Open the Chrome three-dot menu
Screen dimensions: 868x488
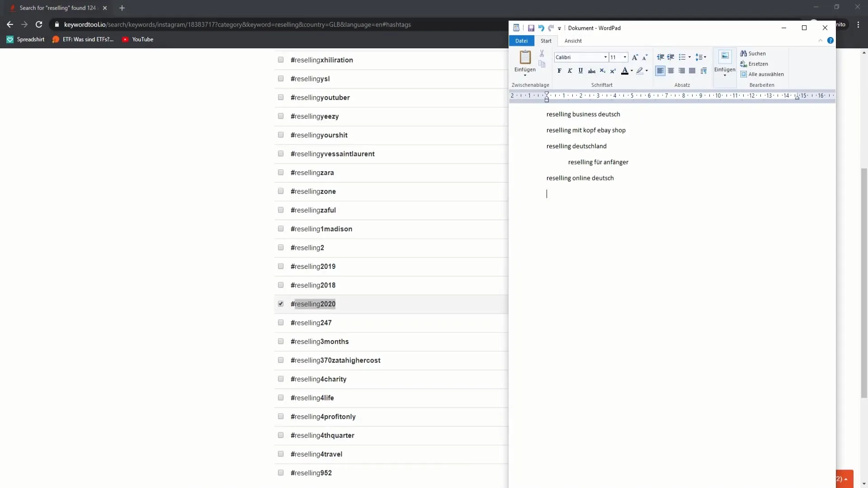858,24
